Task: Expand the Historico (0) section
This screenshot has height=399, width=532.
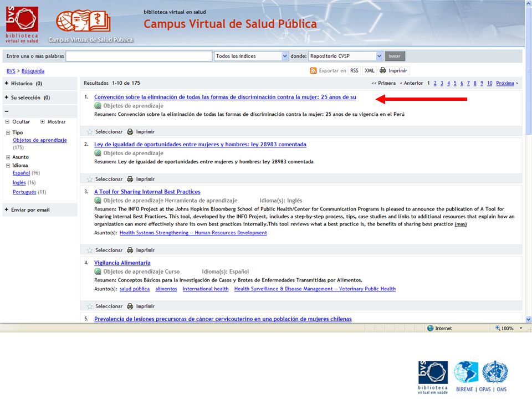Action: point(7,83)
